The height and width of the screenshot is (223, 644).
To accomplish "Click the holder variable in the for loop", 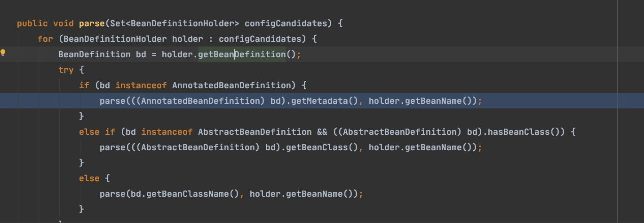I will click(187, 38).
